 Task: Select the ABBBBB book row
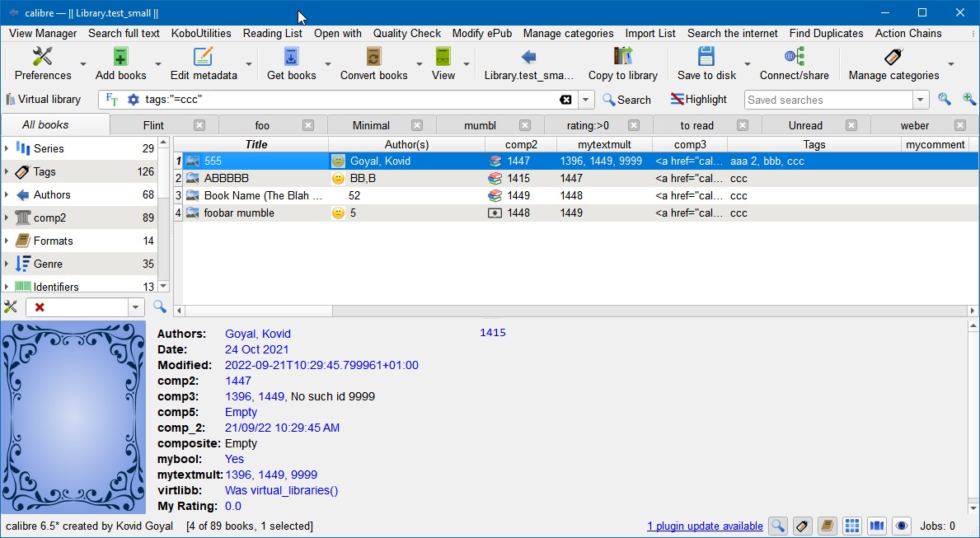click(x=576, y=178)
